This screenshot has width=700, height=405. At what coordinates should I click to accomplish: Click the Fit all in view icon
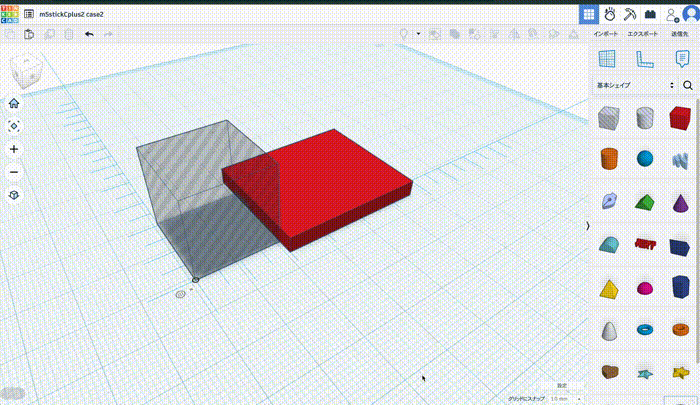(x=14, y=126)
